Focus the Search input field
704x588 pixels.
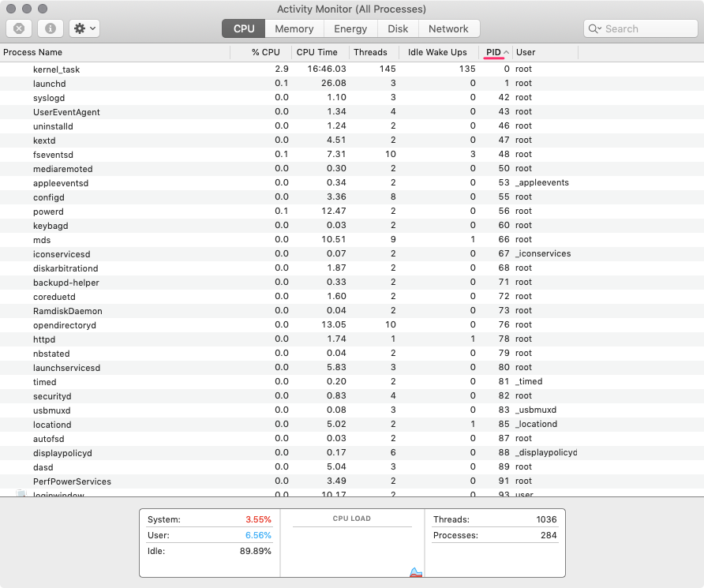[641, 28]
